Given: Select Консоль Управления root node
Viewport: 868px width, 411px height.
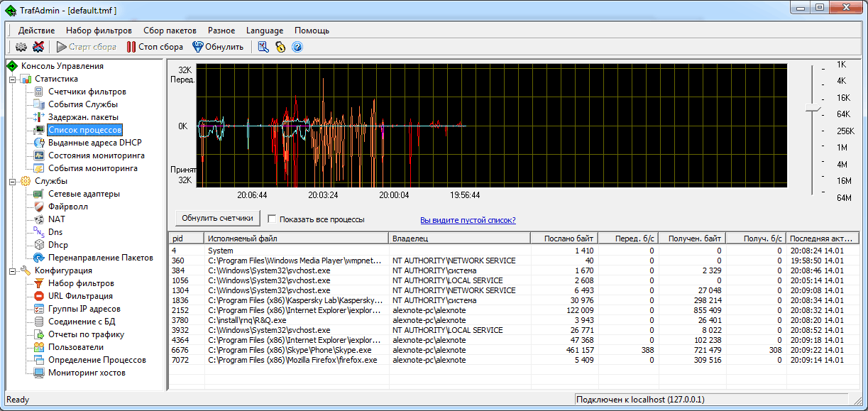Looking at the screenshot, I should [62, 66].
